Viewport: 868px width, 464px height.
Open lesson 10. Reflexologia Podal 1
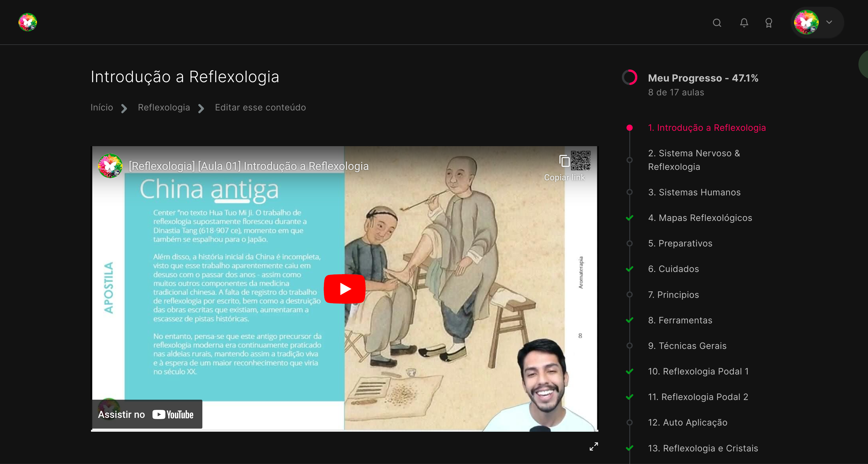[698, 371]
